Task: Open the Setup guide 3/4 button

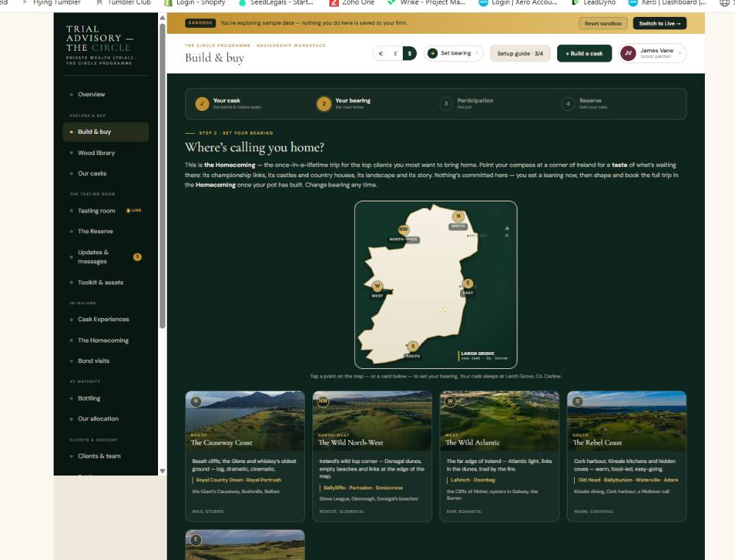Action: pos(520,54)
